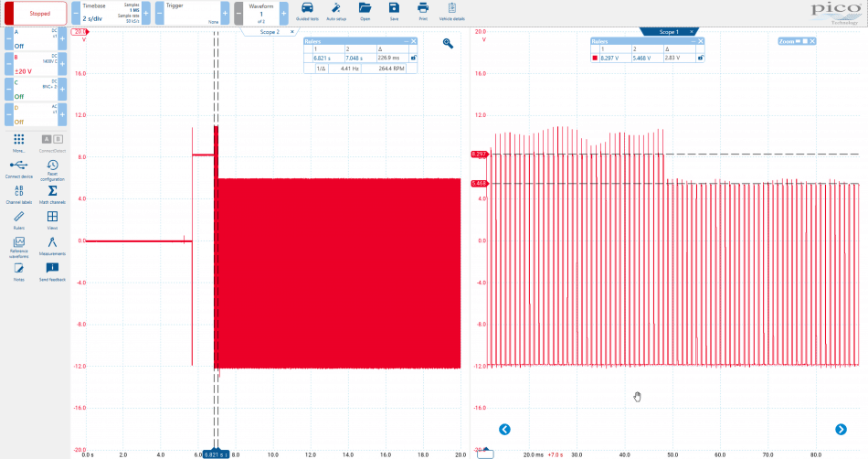Increase the Timebase value
The image size is (868, 459).
146,14
